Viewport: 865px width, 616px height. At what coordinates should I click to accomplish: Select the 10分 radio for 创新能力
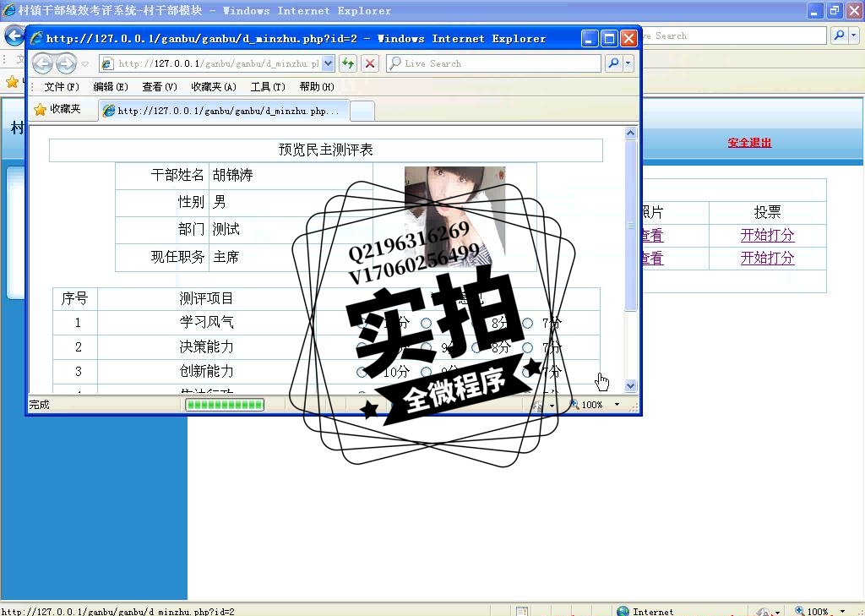tap(362, 372)
